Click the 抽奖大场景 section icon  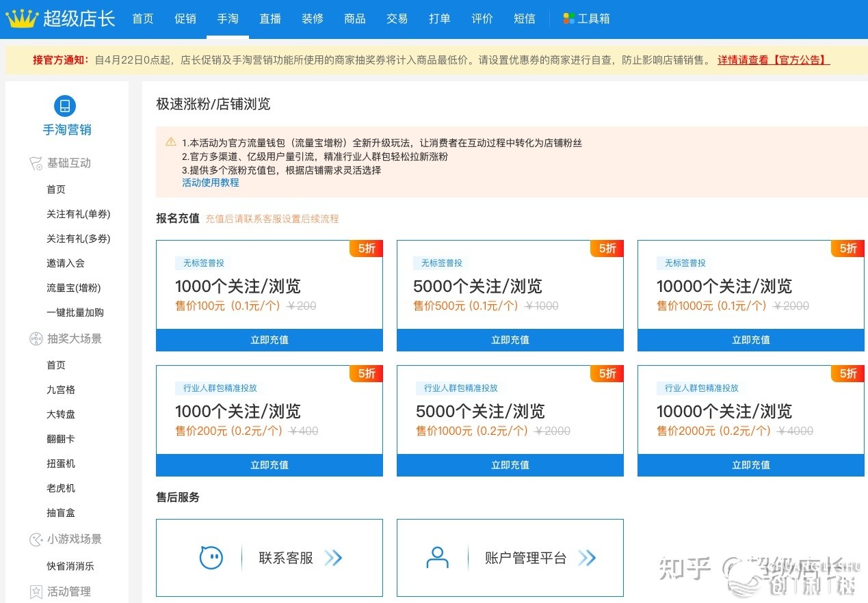[x=36, y=338]
